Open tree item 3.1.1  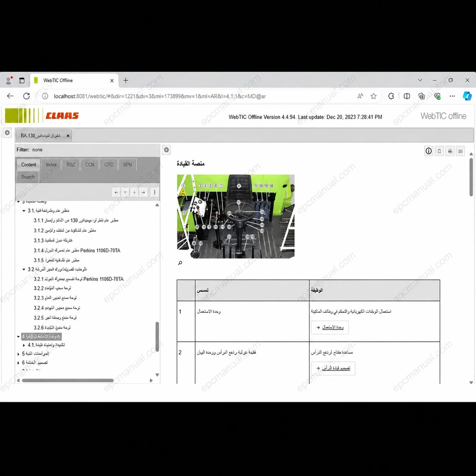click(76, 220)
